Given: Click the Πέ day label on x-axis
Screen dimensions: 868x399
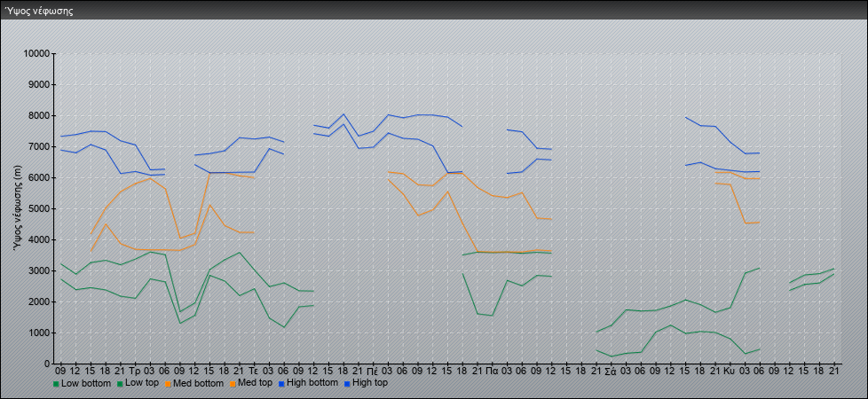Looking at the screenshot, I should point(373,371).
